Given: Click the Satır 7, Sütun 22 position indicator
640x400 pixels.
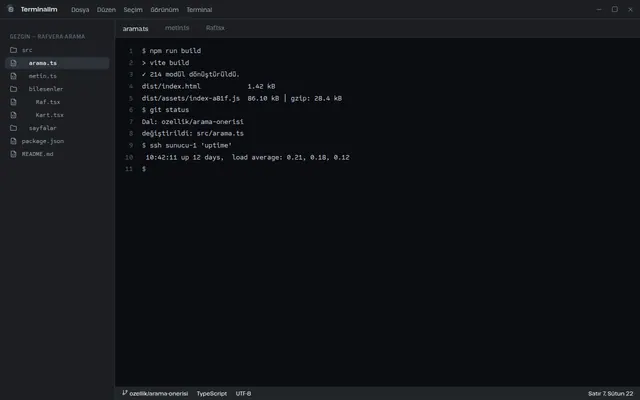Looking at the screenshot, I should [x=611, y=393].
